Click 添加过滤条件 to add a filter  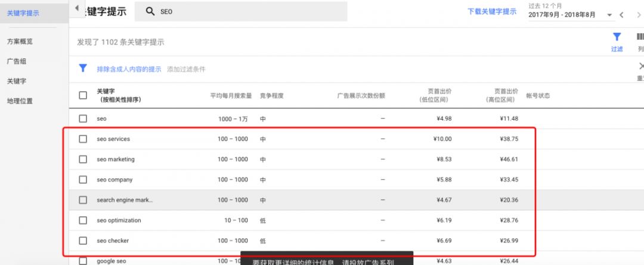(x=186, y=69)
